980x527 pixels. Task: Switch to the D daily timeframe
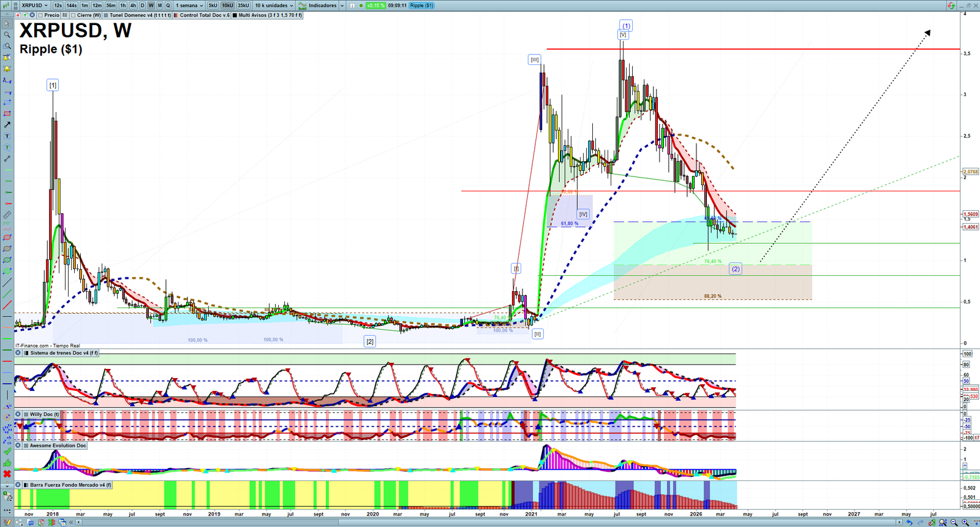(142, 6)
